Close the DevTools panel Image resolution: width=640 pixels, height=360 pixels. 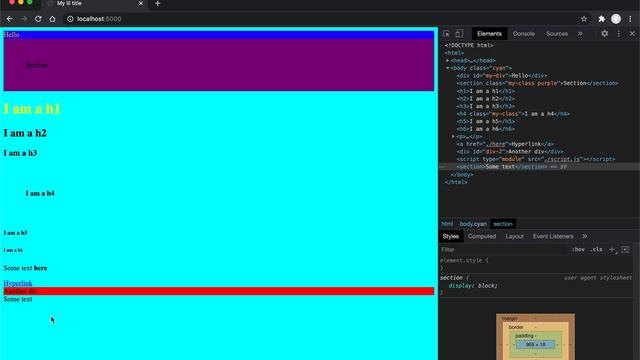(632, 34)
